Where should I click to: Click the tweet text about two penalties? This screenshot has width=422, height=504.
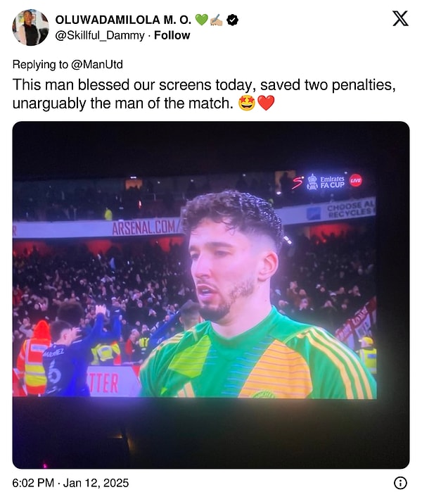tap(204, 94)
